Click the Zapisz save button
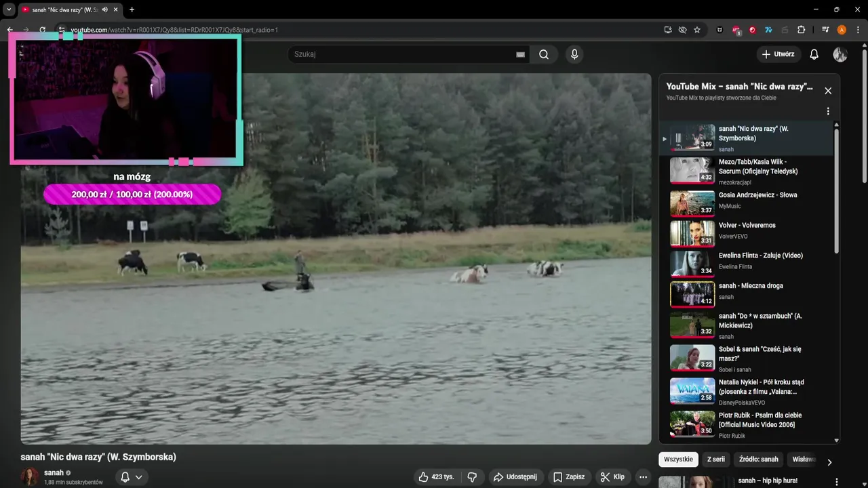Screen dimensions: 868x488 click(568, 477)
